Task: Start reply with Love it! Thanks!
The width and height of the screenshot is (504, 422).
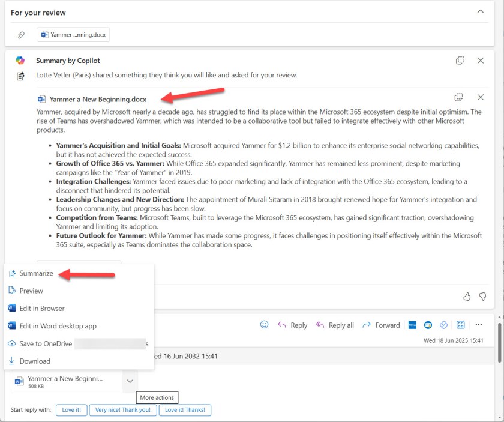Action: pos(185,410)
